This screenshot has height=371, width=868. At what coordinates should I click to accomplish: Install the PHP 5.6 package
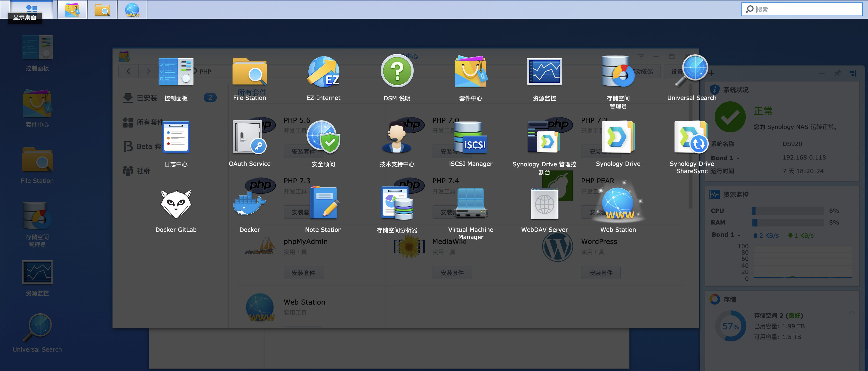click(x=303, y=152)
